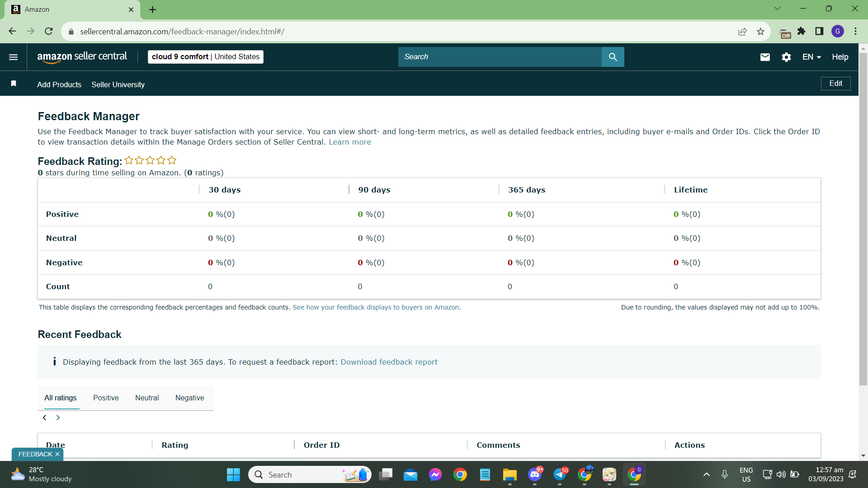Expand the EN language dropdown
This screenshot has width=868, height=488.
[811, 57]
